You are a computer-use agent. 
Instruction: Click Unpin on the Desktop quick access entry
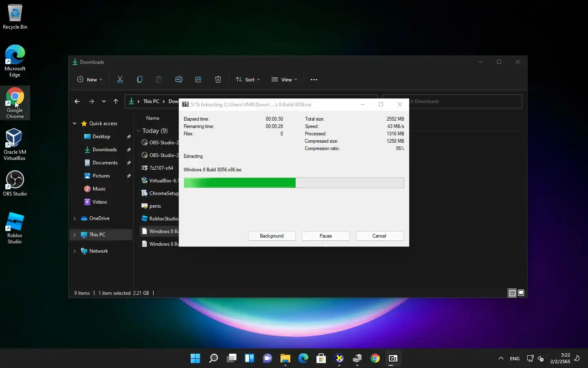[129, 137]
